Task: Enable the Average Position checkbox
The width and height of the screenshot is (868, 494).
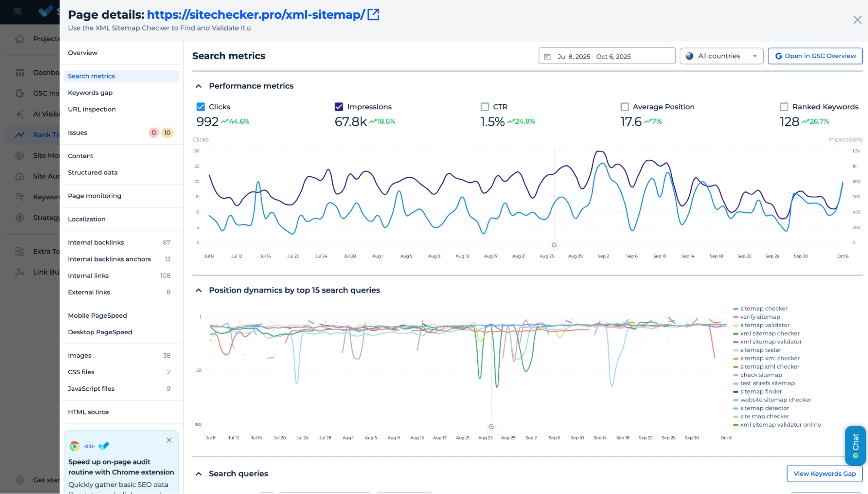Action: tap(624, 107)
